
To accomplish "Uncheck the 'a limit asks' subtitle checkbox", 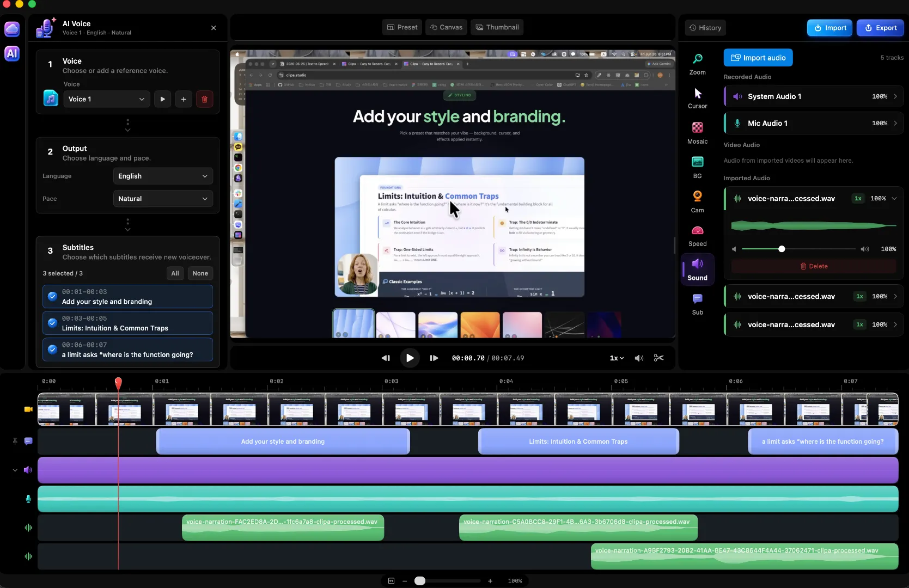I will (x=52, y=350).
